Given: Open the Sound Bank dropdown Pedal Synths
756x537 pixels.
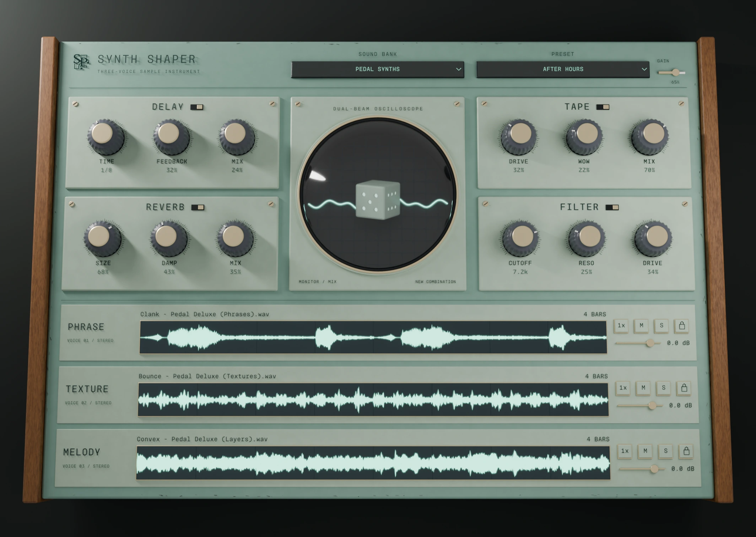Looking at the screenshot, I should tap(378, 69).
